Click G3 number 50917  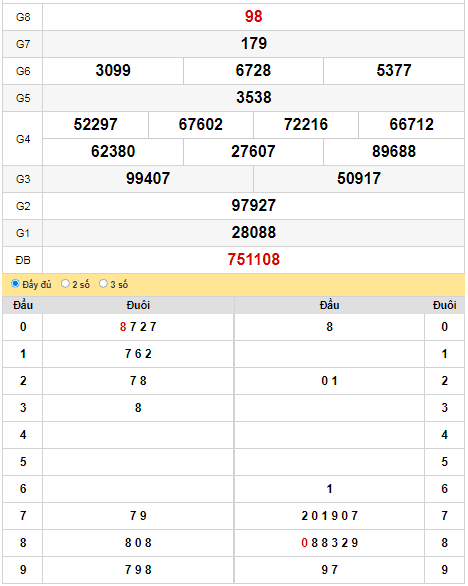359,178
